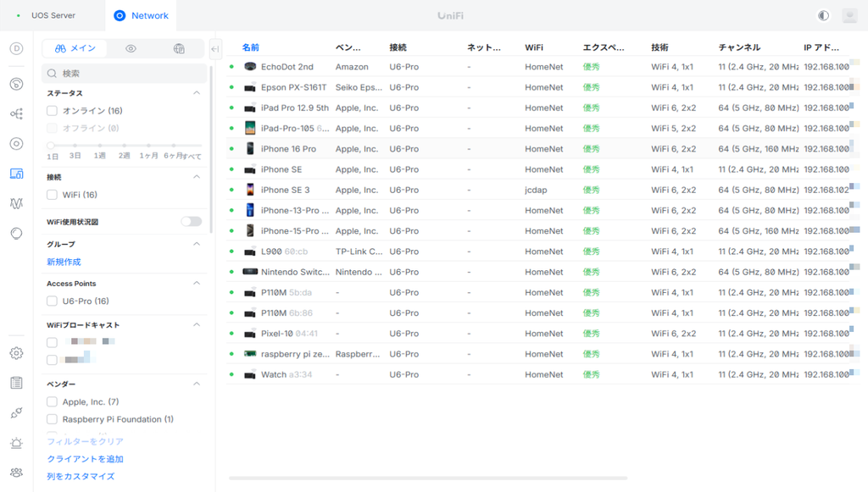Click the iPhone-13-Pro device icon
This screenshot has width=868, height=492.
coord(250,210)
